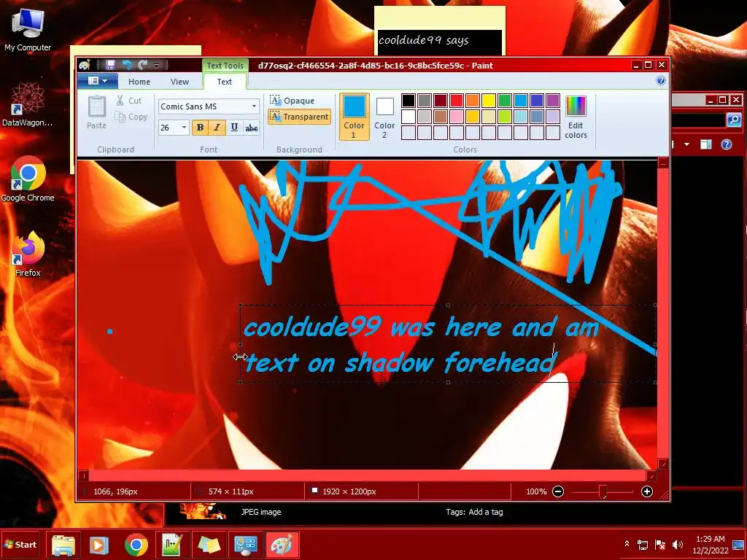Image resolution: width=747 pixels, height=560 pixels.
Task: Click the Copy button in Clipboard group
Action: coord(131,117)
